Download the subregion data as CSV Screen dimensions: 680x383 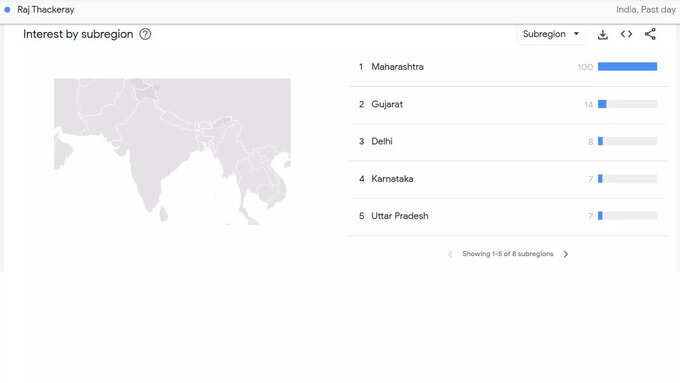602,34
